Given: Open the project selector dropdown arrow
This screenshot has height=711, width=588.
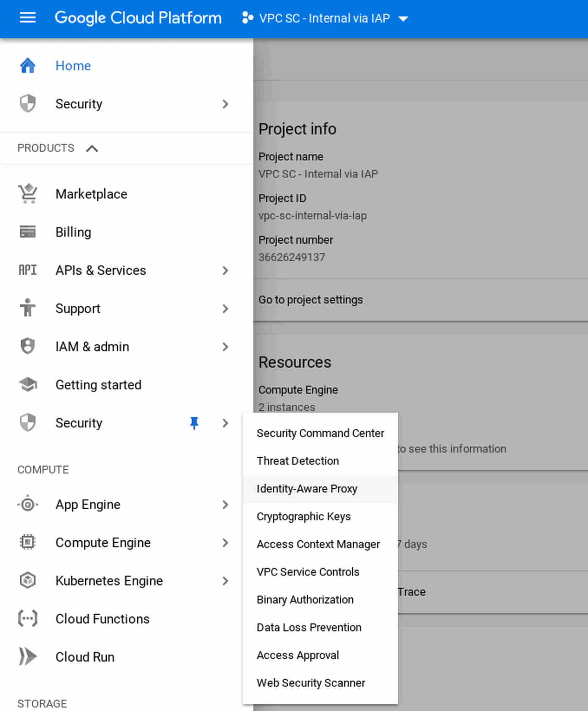Looking at the screenshot, I should (x=403, y=19).
